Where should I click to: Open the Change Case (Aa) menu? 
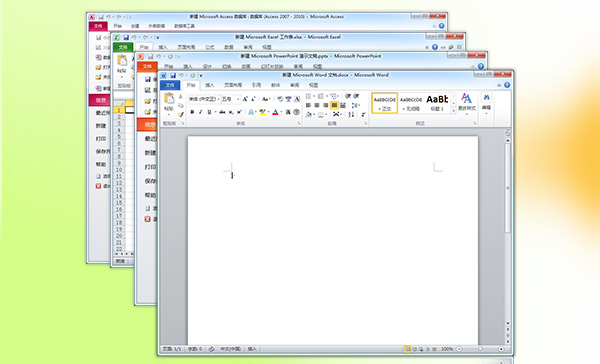[x=266, y=99]
